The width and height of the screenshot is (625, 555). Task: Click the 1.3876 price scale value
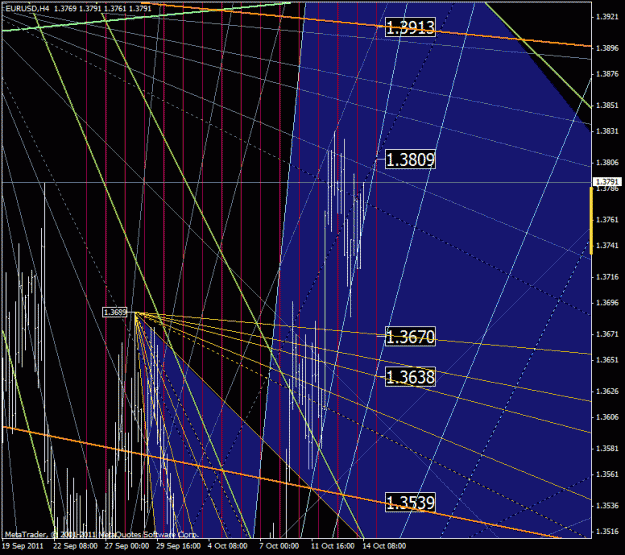tap(607, 74)
